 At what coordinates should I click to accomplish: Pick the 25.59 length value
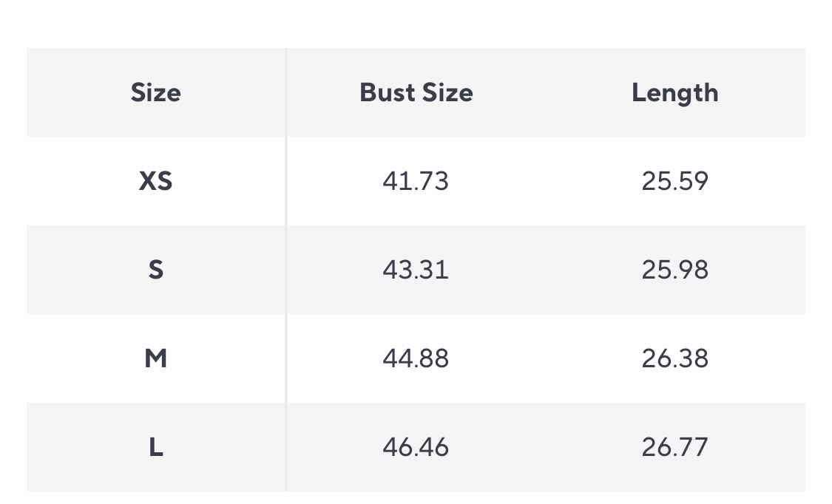tap(674, 181)
